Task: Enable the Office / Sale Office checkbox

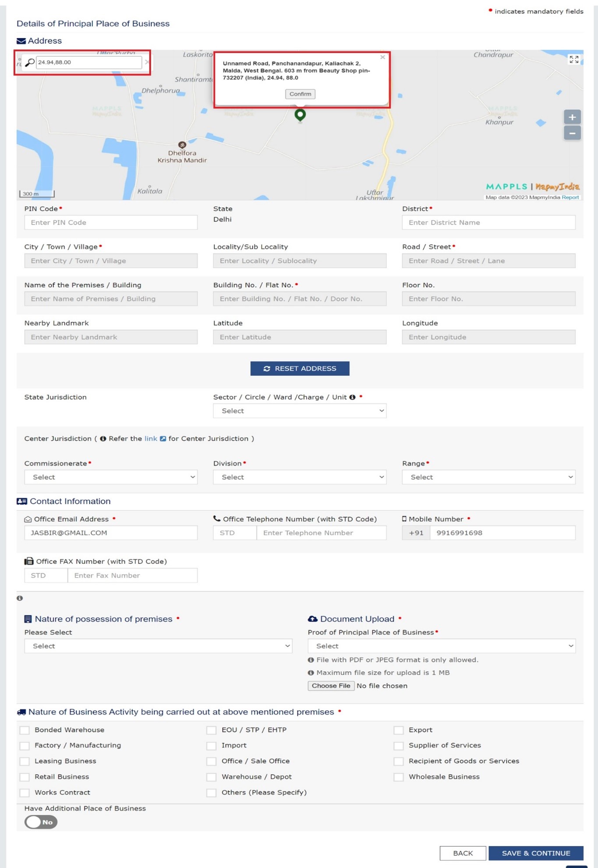Action: (x=212, y=761)
